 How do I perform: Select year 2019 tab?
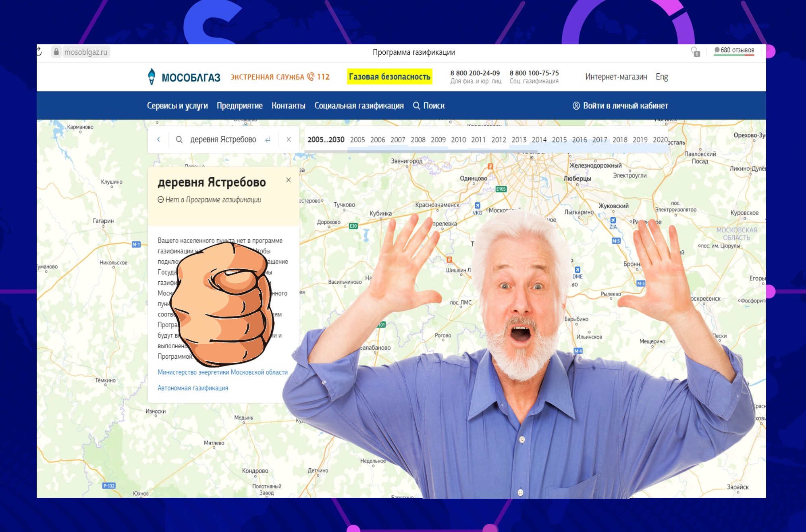pyautogui.click(x=640, y=139)
